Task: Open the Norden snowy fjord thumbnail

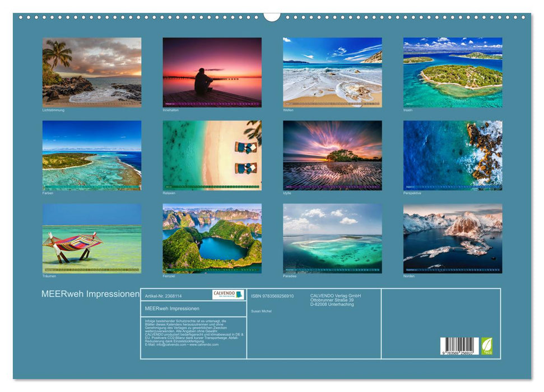Action: (x=453, y=239)
